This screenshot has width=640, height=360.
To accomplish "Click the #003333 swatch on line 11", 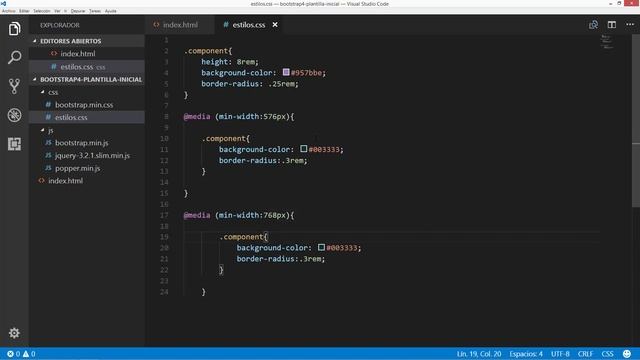I will [x=304, y=149].
